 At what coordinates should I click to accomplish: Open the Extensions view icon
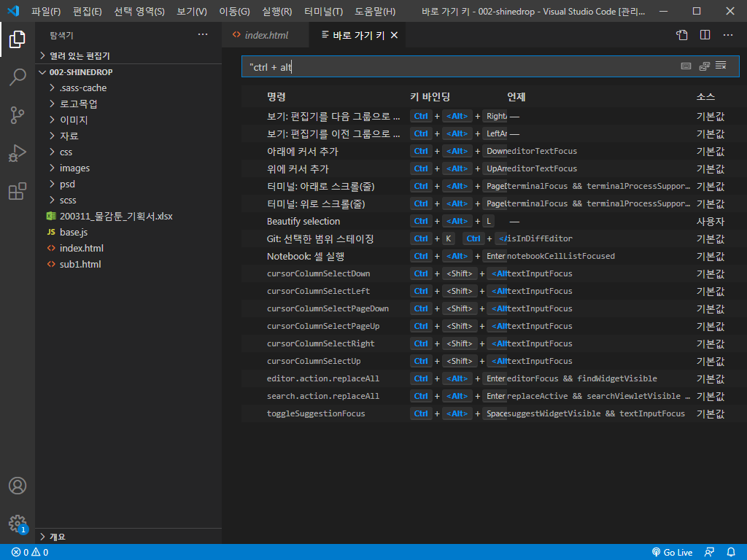(x=18, y=192)
